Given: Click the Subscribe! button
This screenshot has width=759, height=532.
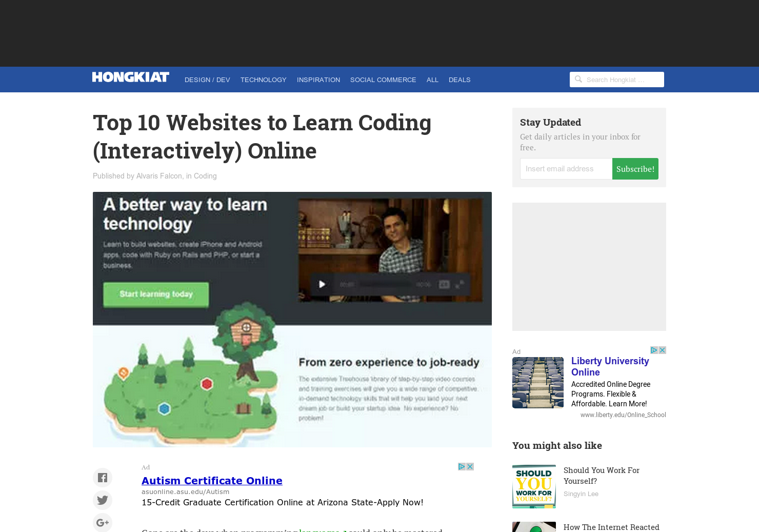Looking at the screenshot, I should click(635, 169).
